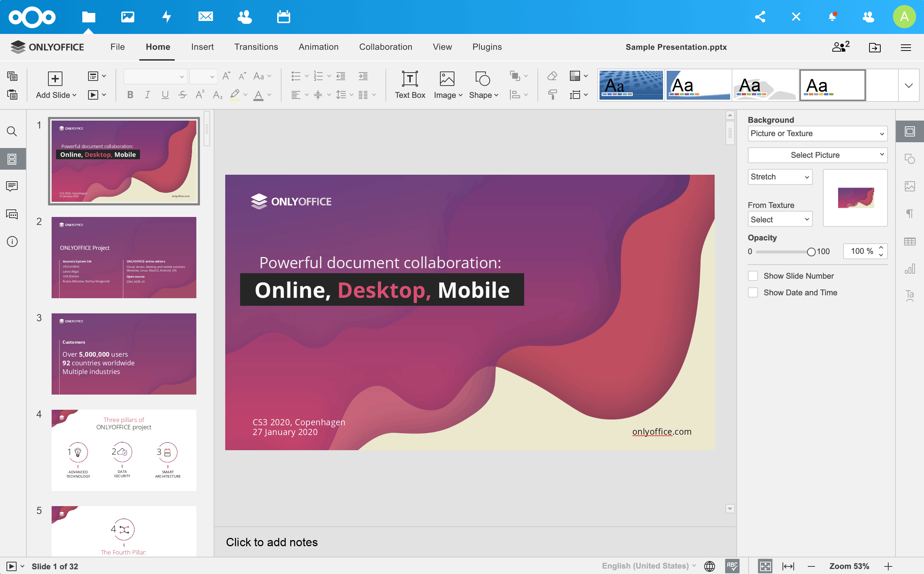Switch to the Insert tab

(x=202, y=47)
